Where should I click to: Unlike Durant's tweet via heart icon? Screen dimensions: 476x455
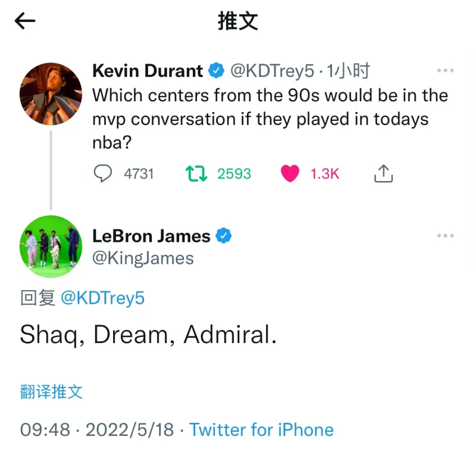point(290,173)
